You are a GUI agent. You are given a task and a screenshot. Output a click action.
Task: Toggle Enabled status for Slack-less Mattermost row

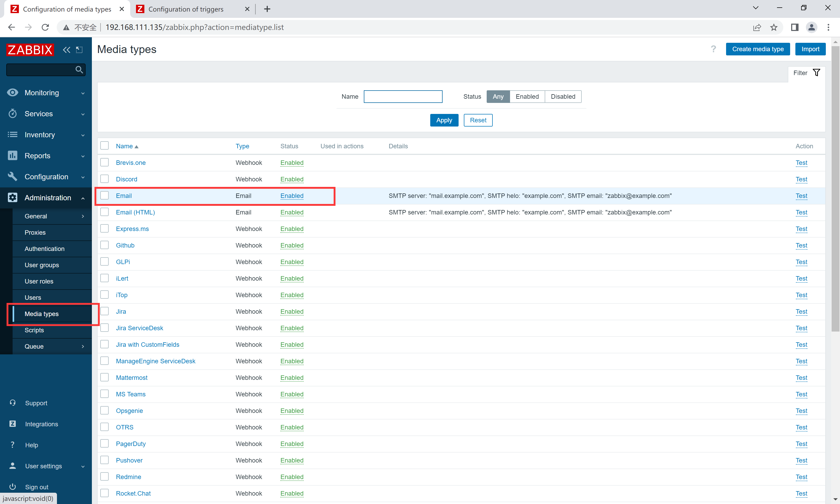292,378
